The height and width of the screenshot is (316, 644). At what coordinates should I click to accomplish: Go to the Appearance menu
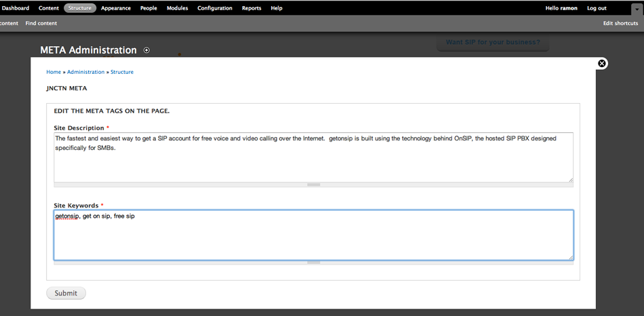click(116, 8)
